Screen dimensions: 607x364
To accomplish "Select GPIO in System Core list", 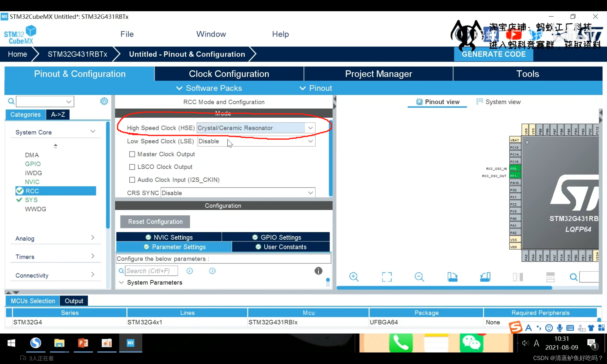I will click(33, 164).
